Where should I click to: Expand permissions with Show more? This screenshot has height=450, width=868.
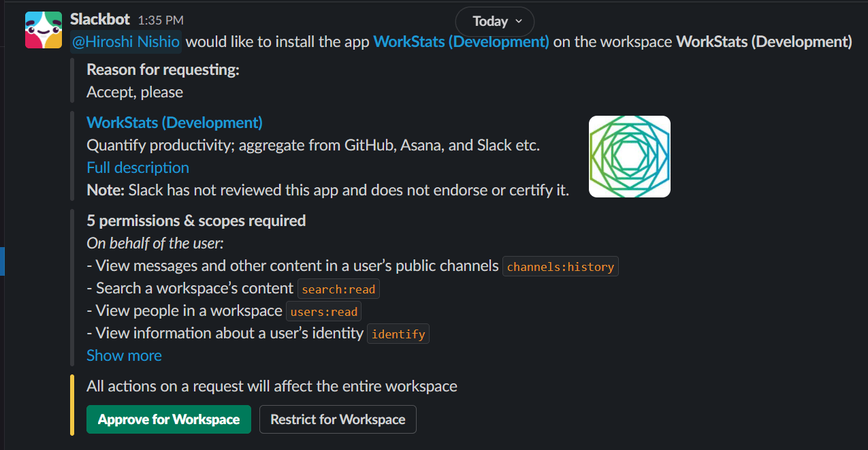[124, 355]
